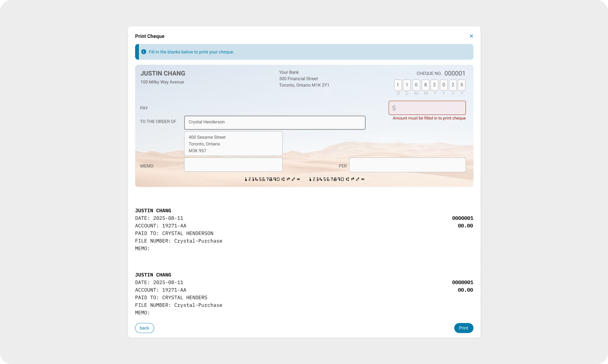Click the amount error message text
Screen dimensions: 608x364
click(x=429, y=118)
